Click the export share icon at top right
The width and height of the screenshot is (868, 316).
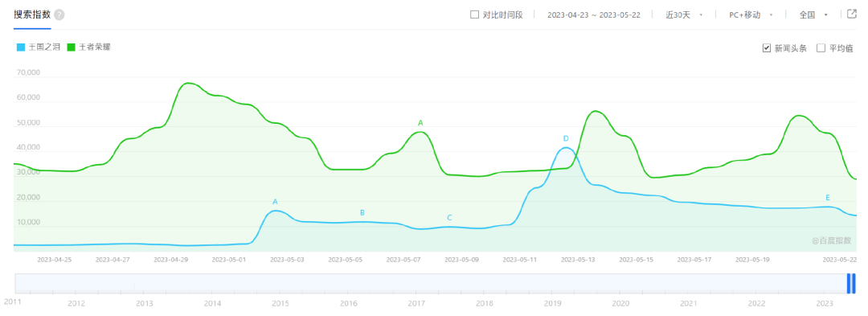(x=852, y=14)
